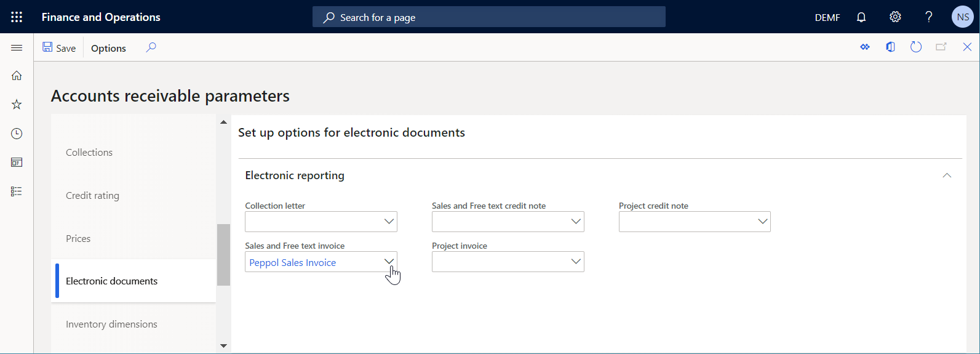Screen dimensions: 980x354
Task: Click the tab list scroll up arrow
Action: coord(223,122)
